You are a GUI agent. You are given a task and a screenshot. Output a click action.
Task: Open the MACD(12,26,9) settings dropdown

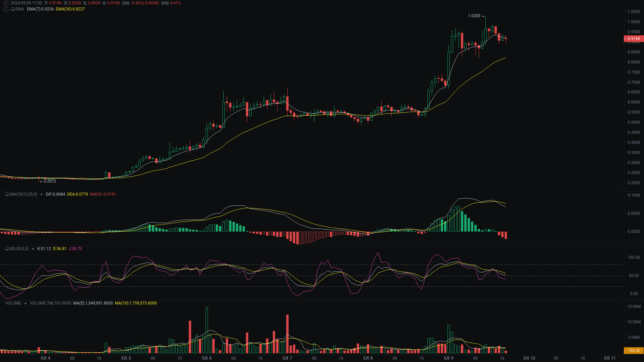(x=41, y=194)
